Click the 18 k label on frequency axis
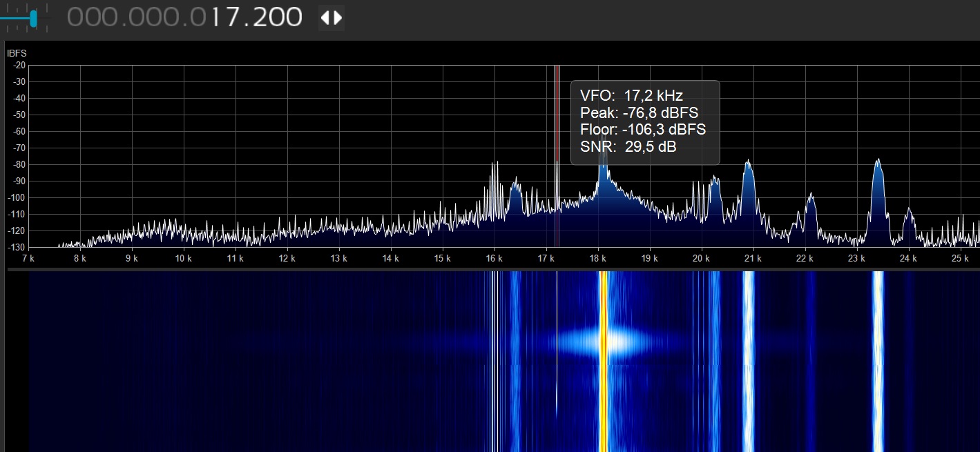This screenshot has width=980, height=452. coord(597,259)
